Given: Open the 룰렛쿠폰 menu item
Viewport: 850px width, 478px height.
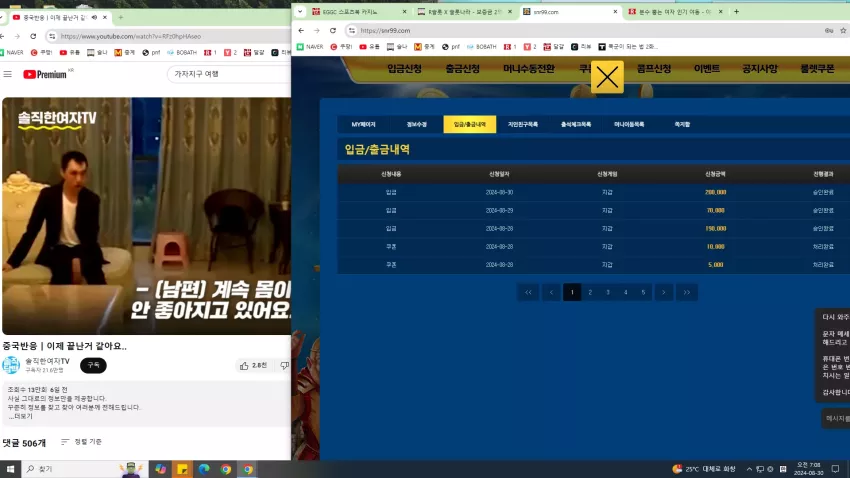Looking at the screenshot, I should [x=817, y=69].
